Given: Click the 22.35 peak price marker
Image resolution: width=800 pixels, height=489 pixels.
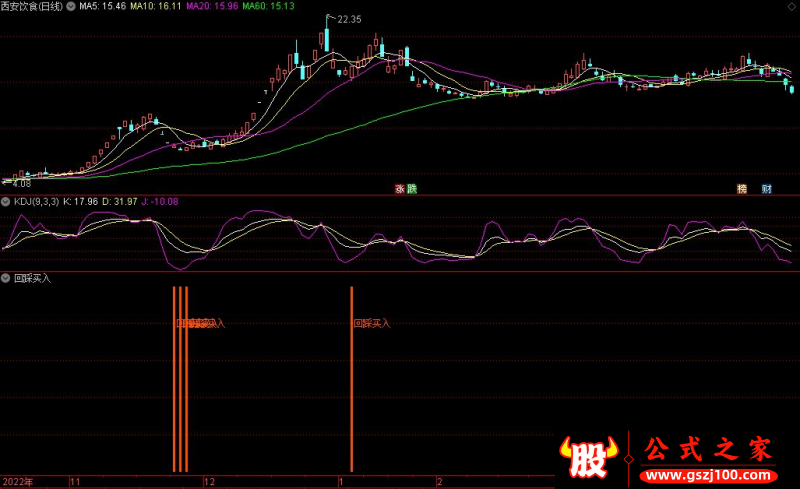Looking at the screenshot, I should [x=349, y=19].
